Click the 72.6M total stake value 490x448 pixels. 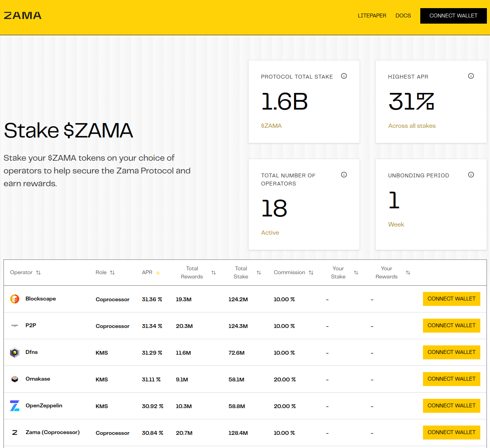click(x=237, y=353)
